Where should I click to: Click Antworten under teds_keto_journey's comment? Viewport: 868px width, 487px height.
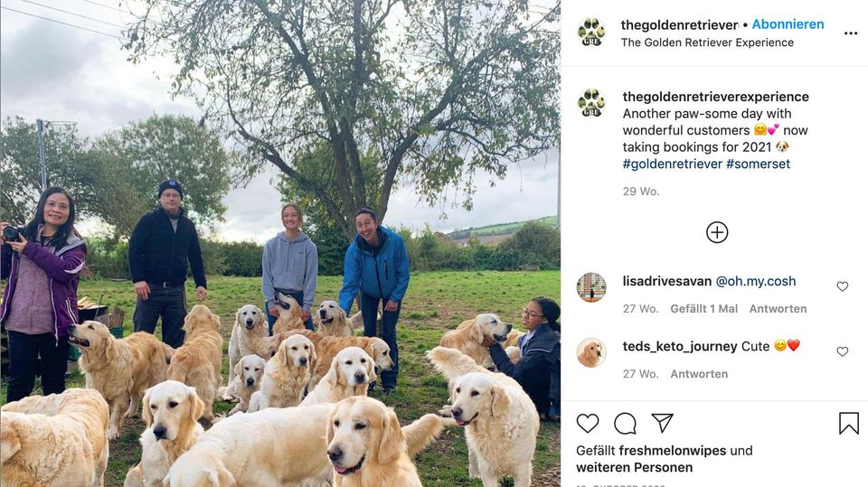click(x=699, y=373)
